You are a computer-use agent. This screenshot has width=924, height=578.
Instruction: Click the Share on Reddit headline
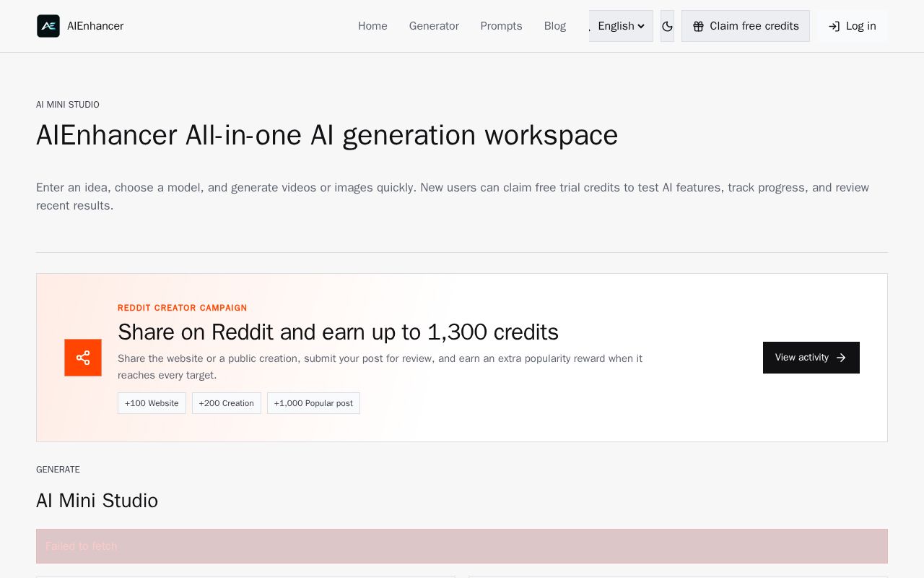pyautogui.click(x=338, y=332)
